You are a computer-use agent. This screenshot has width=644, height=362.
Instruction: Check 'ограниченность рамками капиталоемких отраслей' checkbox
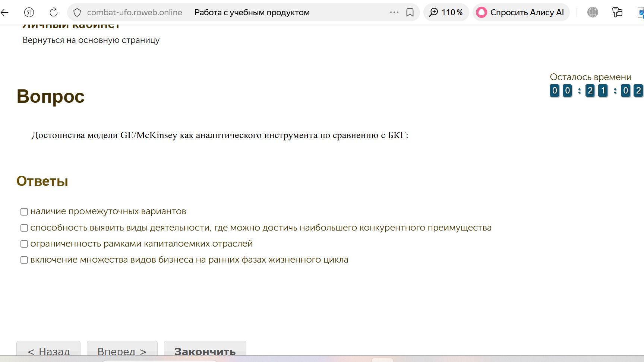(x=24, y=244)
